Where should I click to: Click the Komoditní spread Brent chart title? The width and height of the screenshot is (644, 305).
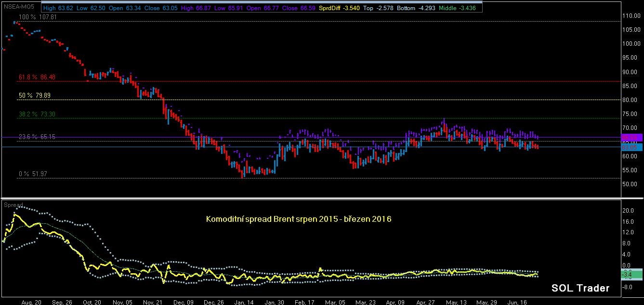tap(299, 219)
